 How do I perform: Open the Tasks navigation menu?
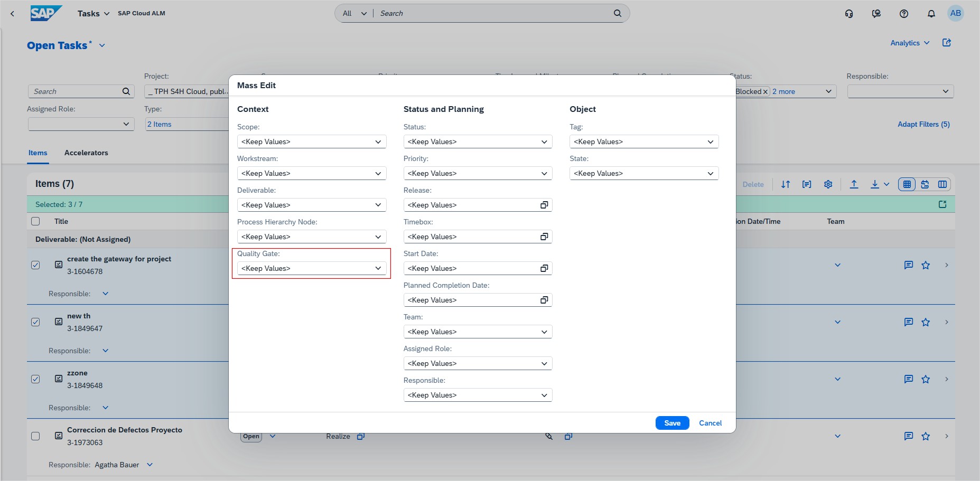93,14
